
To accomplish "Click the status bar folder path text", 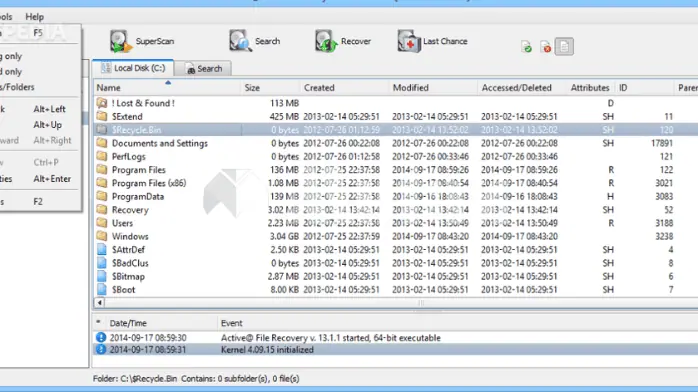I will (x=196, y=379).
